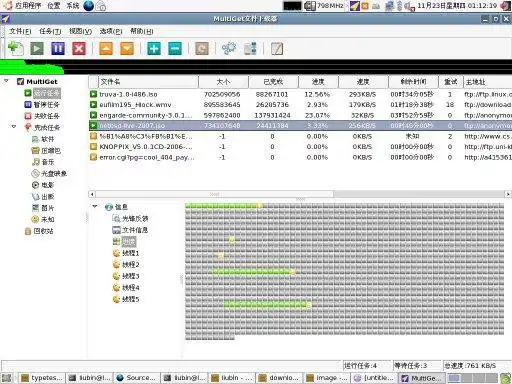Screen dimensions: 512x384
Task: Click the globe browser icon in top panel
Action: pyautogui.click(x=88, y=6)
